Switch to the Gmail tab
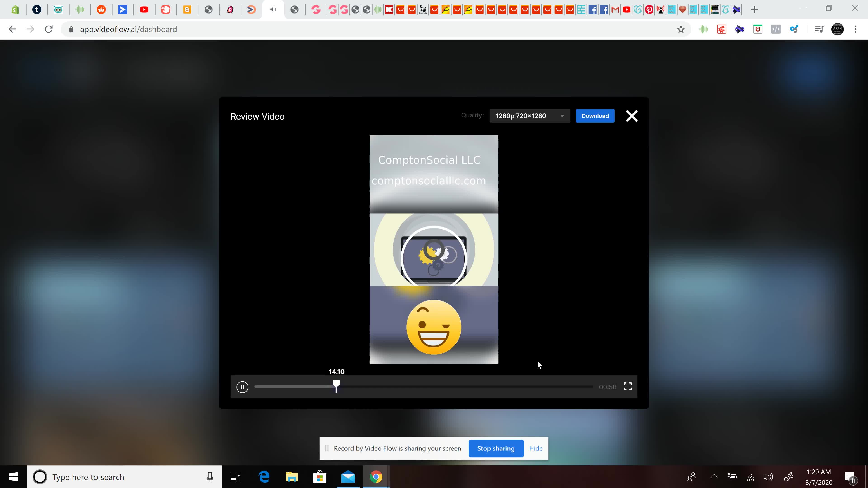Viewport: 868px width, 488px height. [615, 9]
